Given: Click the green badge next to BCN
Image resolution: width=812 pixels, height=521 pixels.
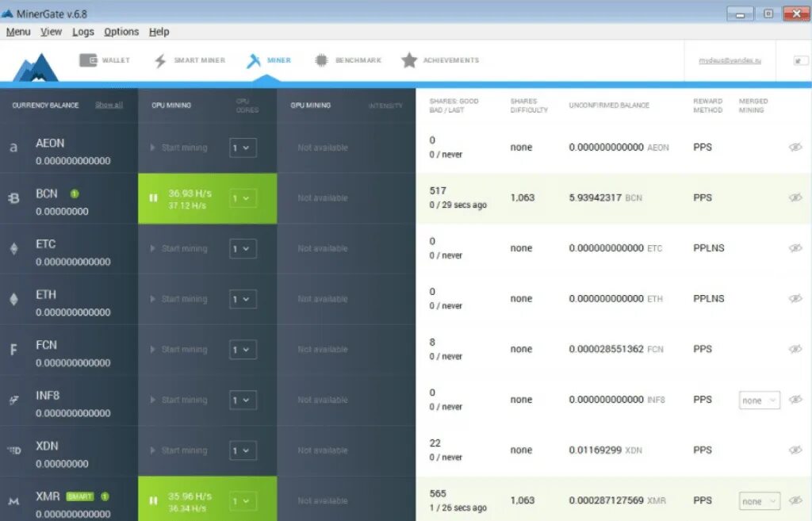Looking at the screenshot, I should click(75, 193).
